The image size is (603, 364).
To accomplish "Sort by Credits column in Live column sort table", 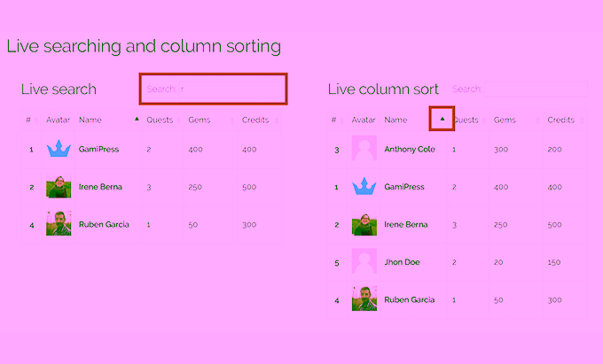I will pos(560,120).
